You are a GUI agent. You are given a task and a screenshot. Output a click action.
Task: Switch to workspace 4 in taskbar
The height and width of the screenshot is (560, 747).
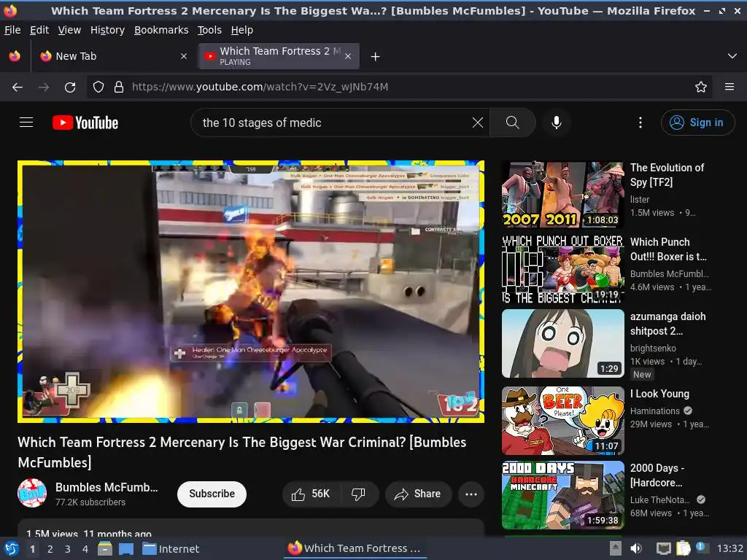point(85,549)
